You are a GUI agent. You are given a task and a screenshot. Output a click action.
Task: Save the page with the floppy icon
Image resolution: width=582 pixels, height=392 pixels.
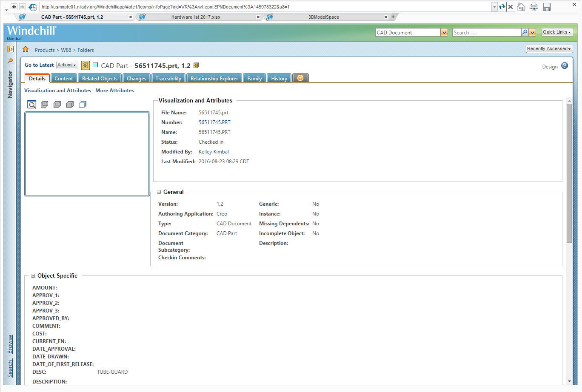pyautogui.click(x=547, y=7)
